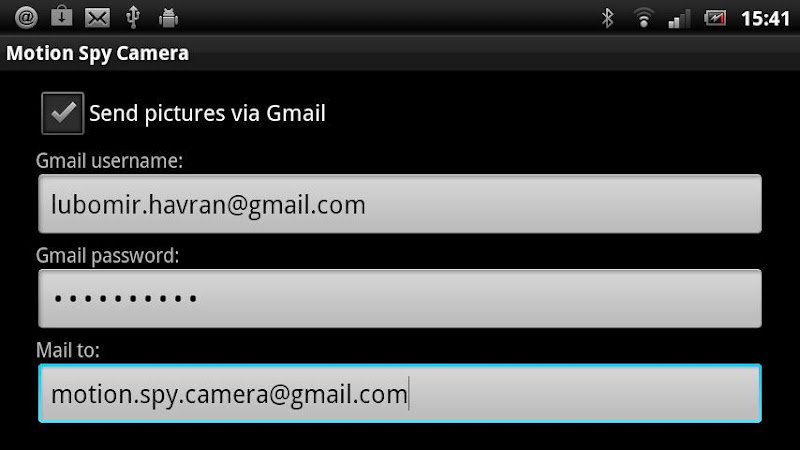
Task: Tap the Android debugging icon
Action: coord(168,18)
